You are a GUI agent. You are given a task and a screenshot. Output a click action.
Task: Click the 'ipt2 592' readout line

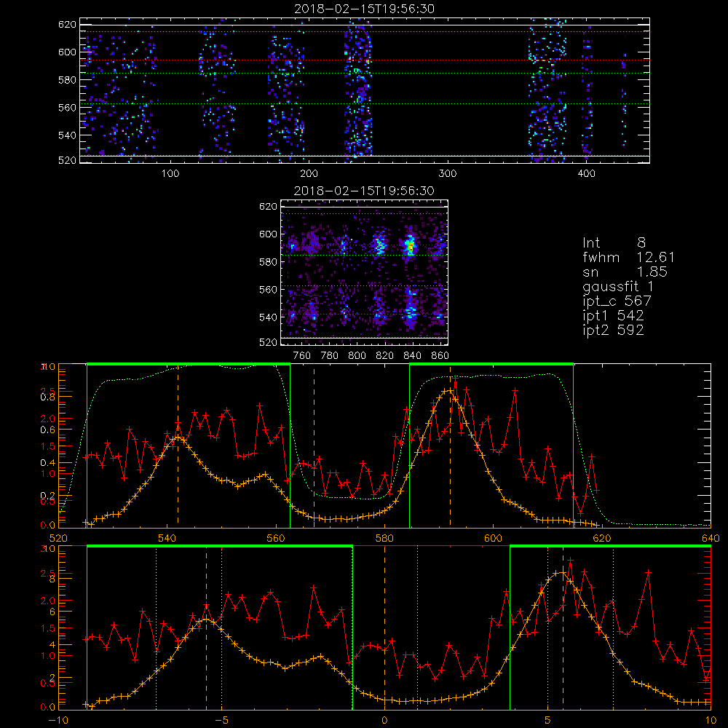pos(613,330)
